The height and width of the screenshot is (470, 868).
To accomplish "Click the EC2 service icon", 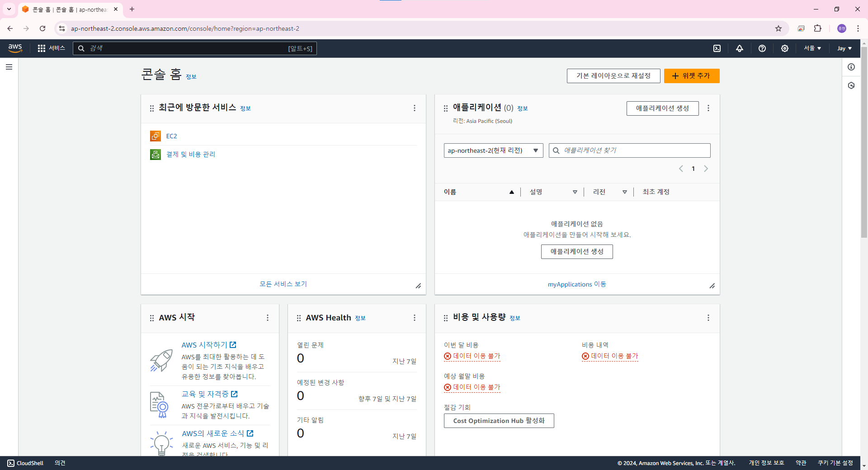I will pos(156,136).
